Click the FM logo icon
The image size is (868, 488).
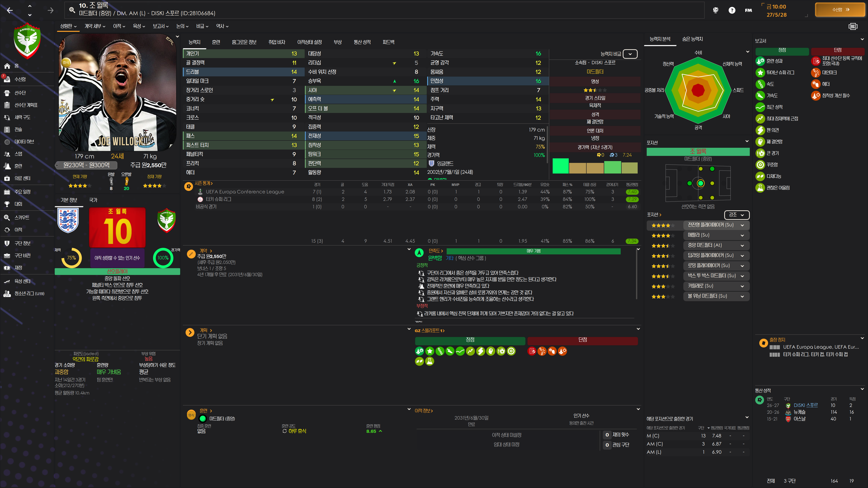coord(748,10)
